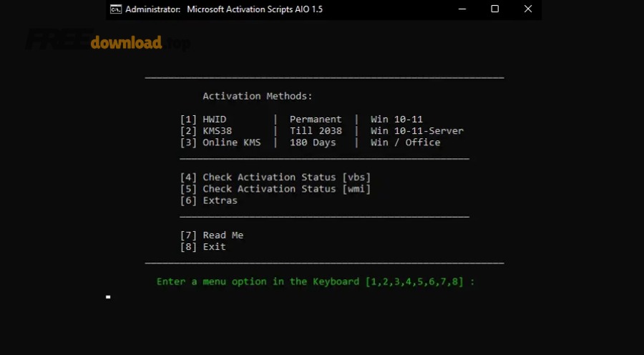Minimize the Microsoft Activation Scripts window
The width and height of the screenshot is (644, 355).
tap(462, 9)
